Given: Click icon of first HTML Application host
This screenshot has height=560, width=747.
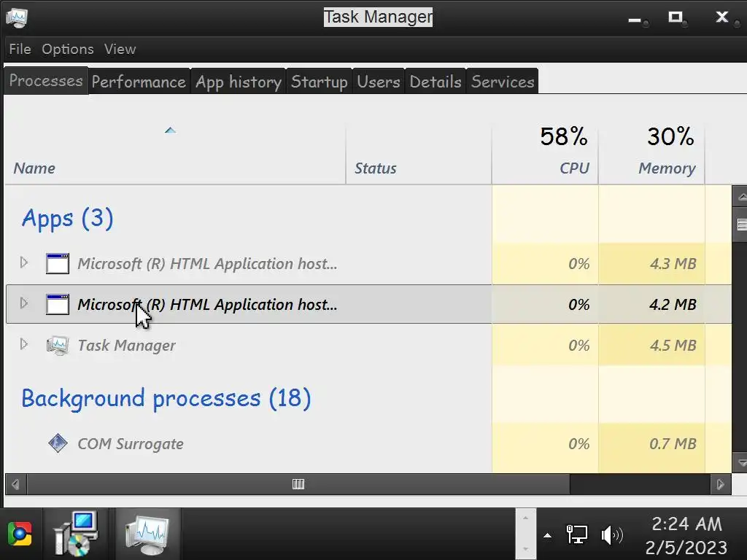Looking at the screenshot, I should click(58, 263).
